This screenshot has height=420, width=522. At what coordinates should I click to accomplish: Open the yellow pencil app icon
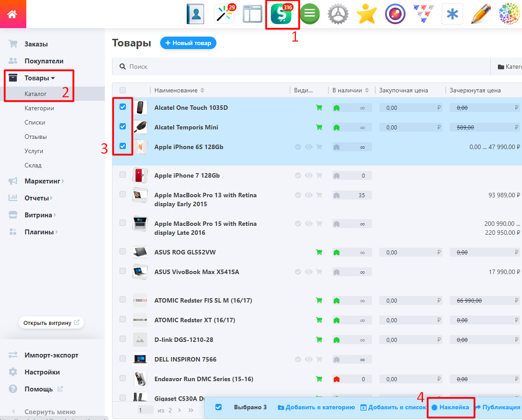coord(481,14)
